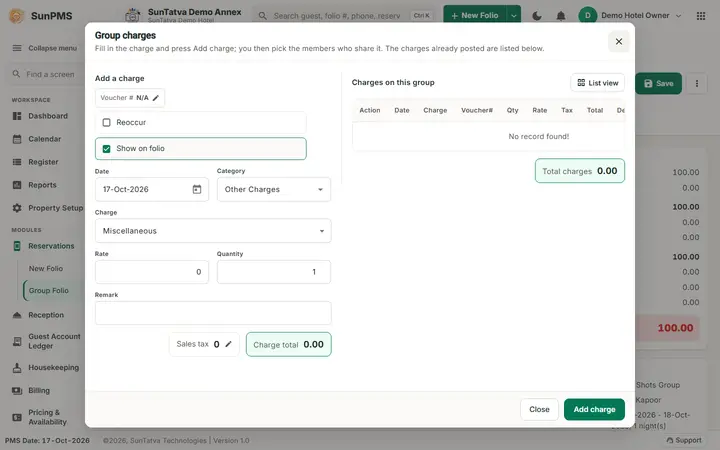
Task: Click the Date field showing 17-Oct-2026
Action: [x=152, y=189]
